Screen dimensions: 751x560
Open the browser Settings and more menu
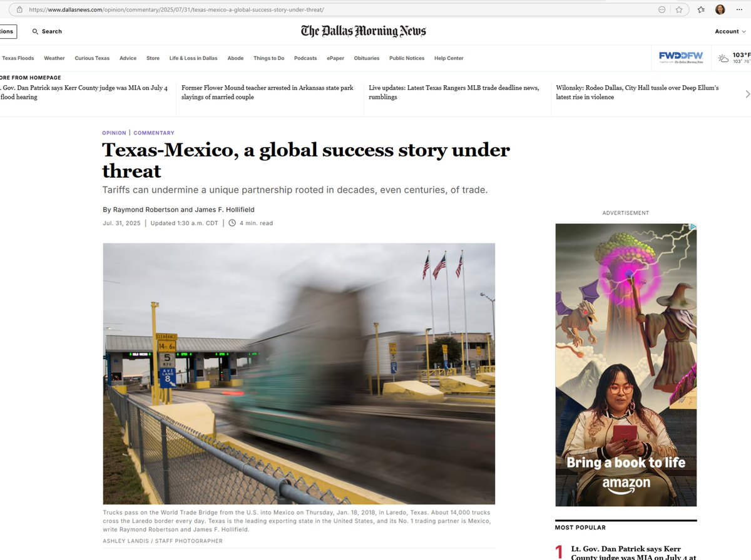click(739, 9)
